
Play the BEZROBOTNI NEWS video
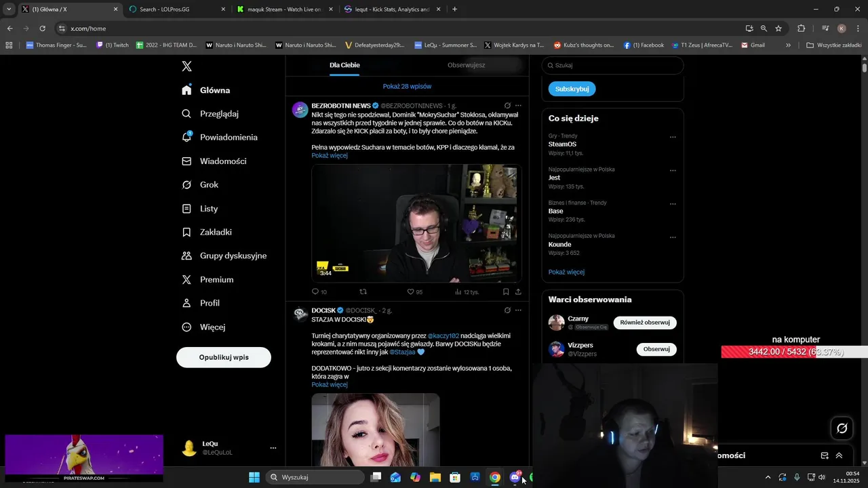(416, 223)
